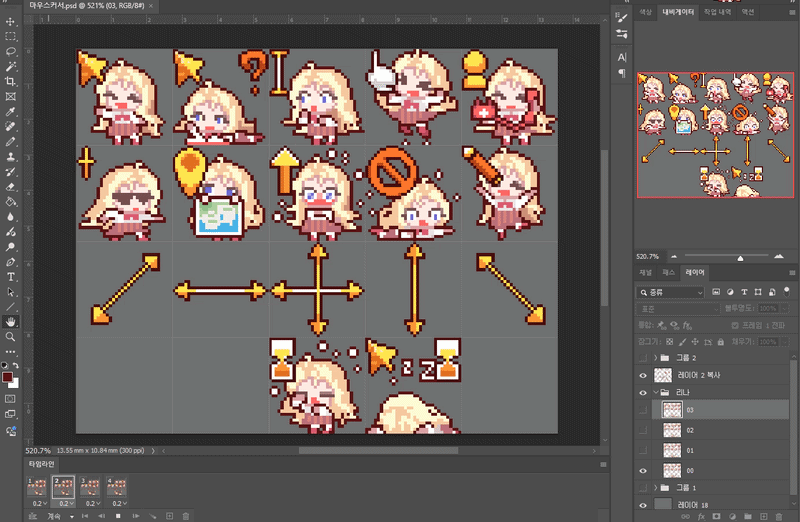Collapse the 리나 layer group
This screenshot has height=522, width=800.
pos(656,393)
